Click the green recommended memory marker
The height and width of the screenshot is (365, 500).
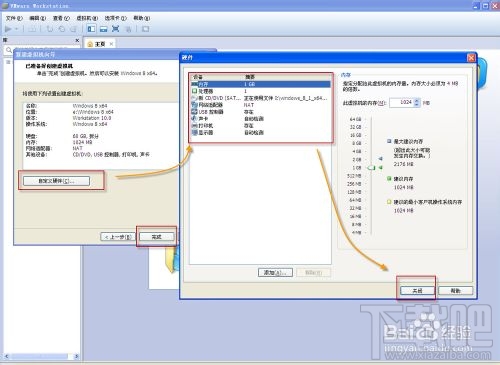click(x=380, y=167)
